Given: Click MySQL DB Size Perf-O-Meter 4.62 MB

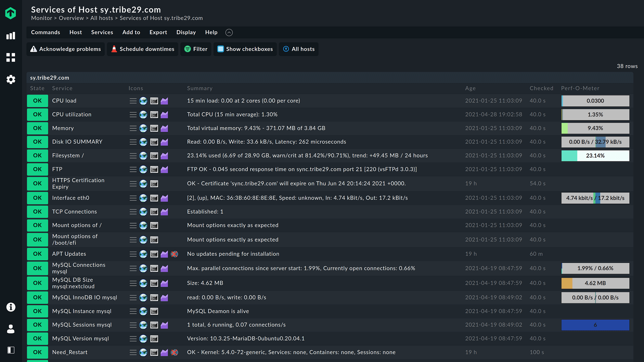Looking at the screenshot, I should point(595,283).
